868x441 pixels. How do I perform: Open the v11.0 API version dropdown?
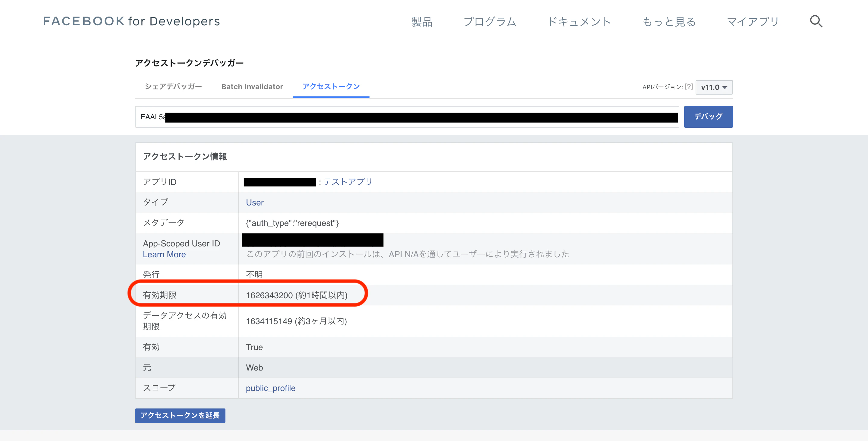[x=714, y=87]
